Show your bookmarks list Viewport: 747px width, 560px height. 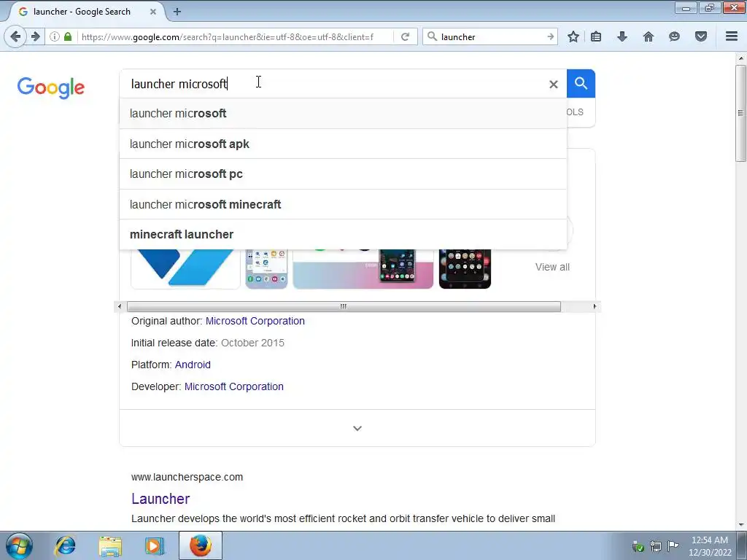(596, 36)
